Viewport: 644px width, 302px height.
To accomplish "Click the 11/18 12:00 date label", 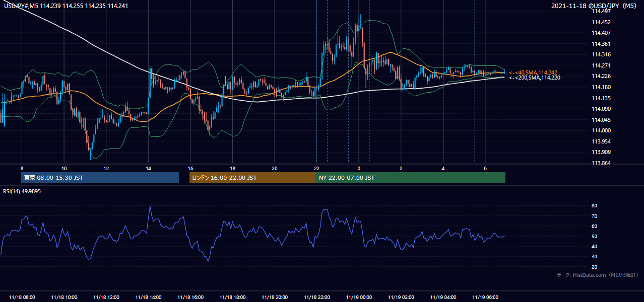I will coord(106,297).
